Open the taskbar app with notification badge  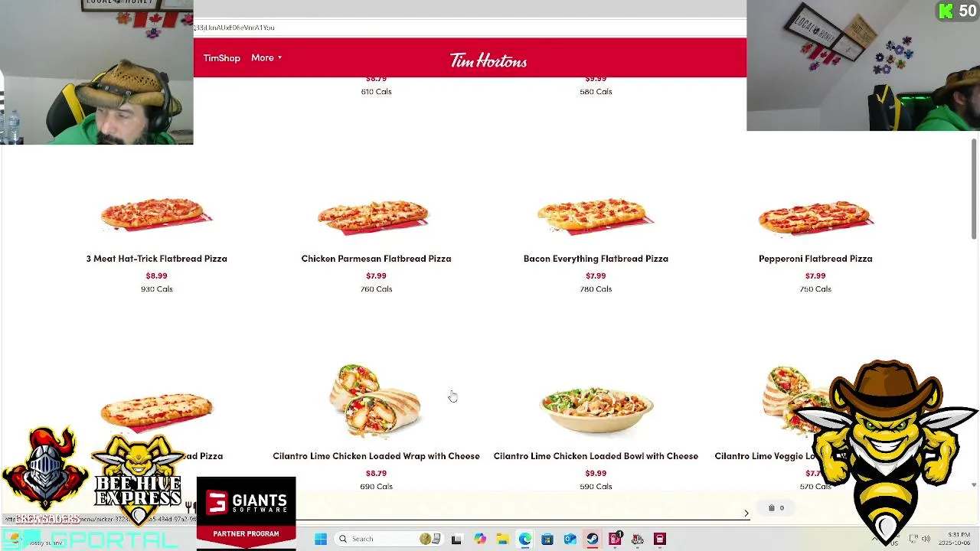coord(615,539)
